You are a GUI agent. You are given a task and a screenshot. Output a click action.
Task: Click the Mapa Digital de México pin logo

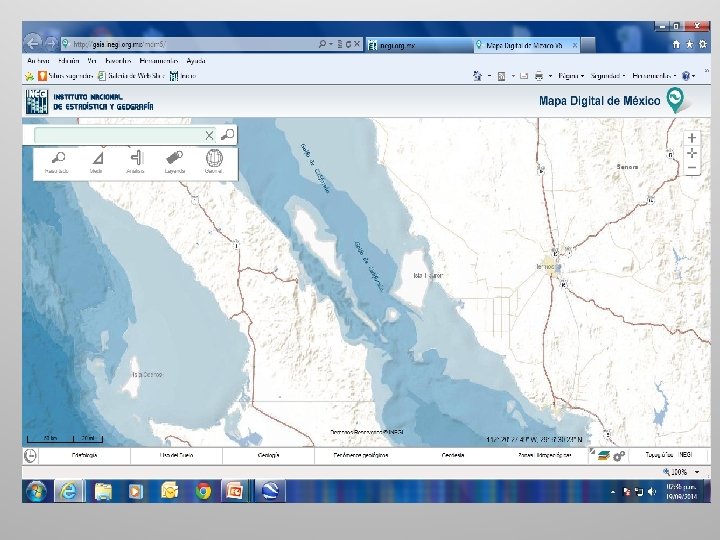coord(675,100)
